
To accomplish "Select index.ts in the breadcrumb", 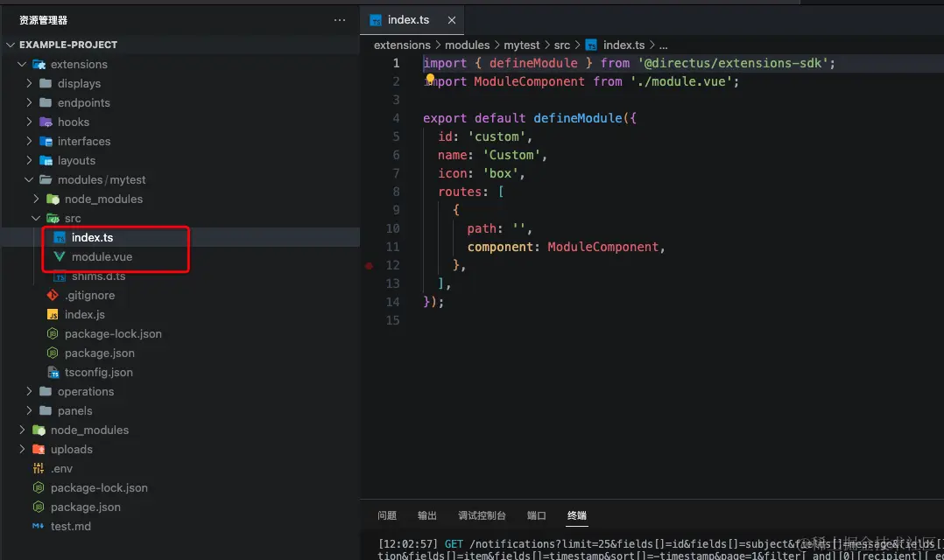I will [x=623, y=45].
